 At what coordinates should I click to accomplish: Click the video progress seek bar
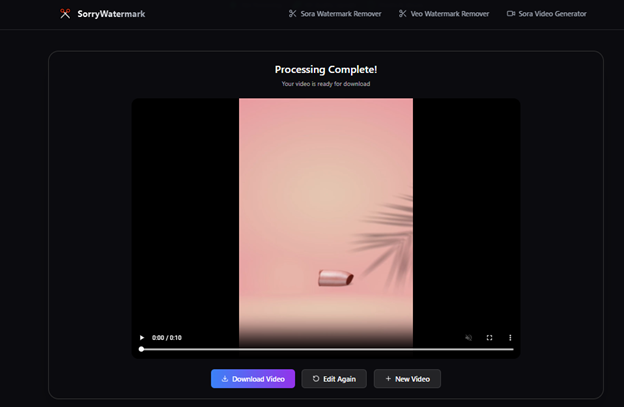326,349
